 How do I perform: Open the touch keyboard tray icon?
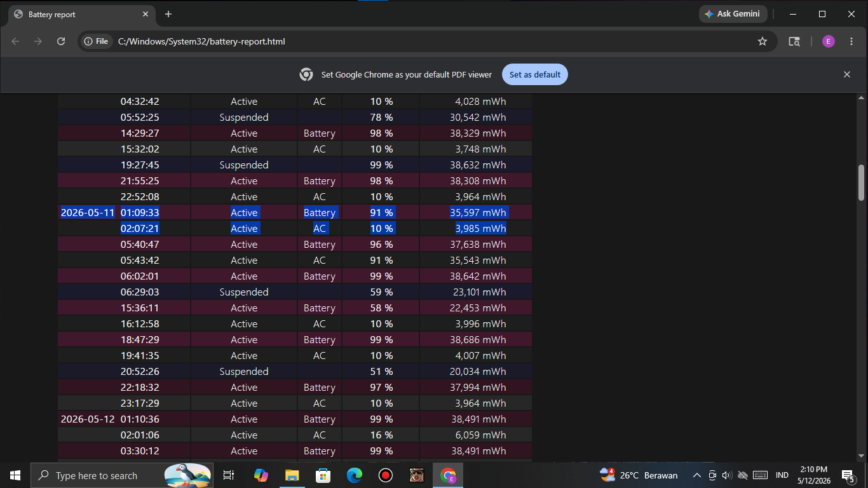760,475
